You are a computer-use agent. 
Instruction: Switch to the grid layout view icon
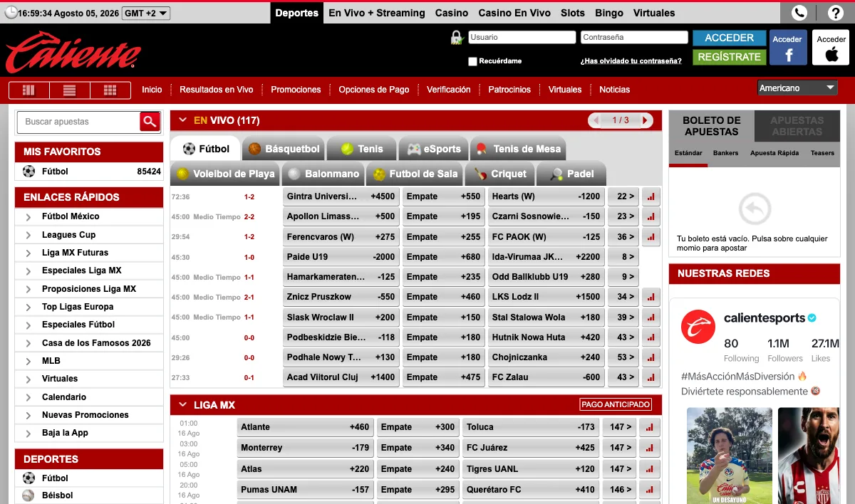110,90
